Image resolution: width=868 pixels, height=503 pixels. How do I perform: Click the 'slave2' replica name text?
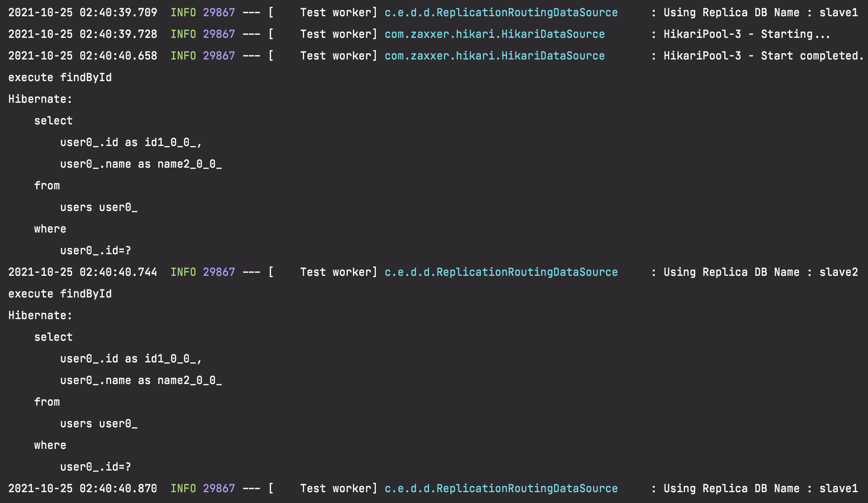click(838, 272)
